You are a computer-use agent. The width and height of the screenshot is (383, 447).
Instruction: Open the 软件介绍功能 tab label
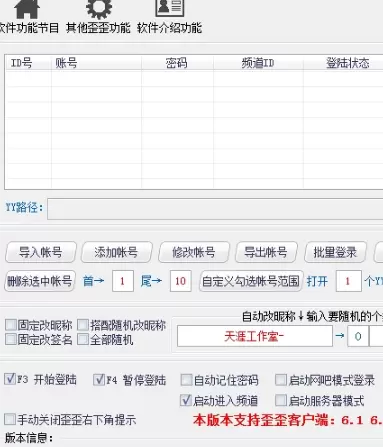click(x=169, y=28)
